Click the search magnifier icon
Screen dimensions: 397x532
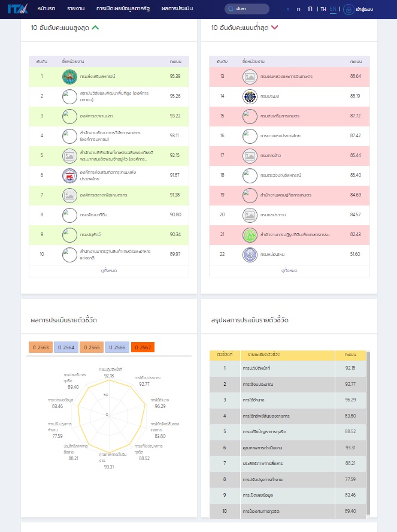[x=231, y=10]
